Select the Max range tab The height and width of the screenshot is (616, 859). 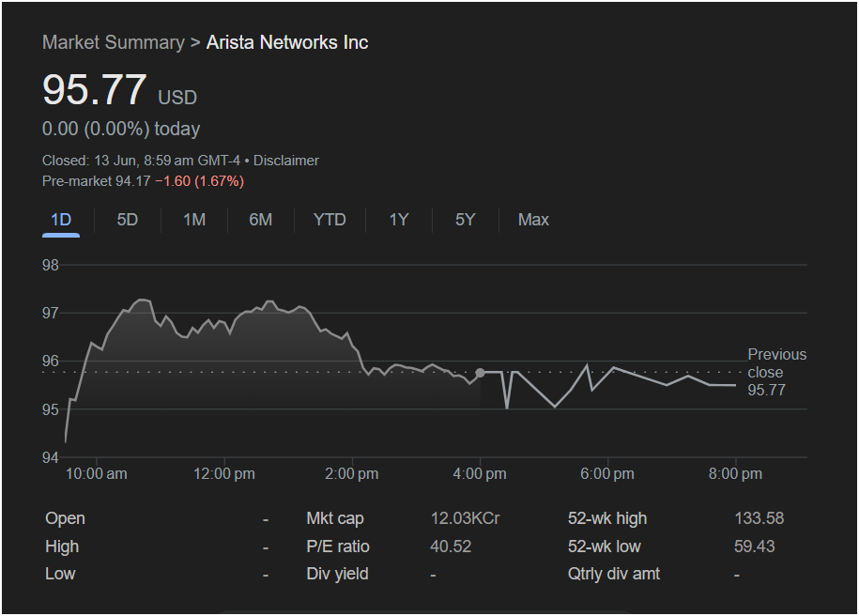[x=533, y=221]
